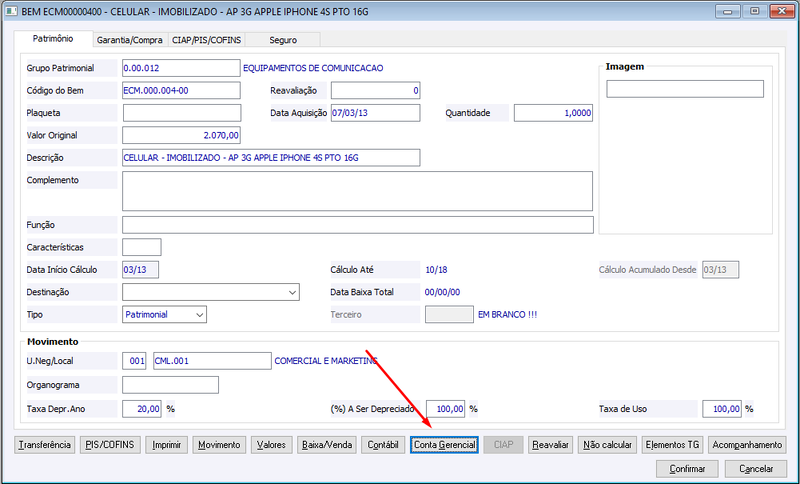The height and width of the screenshot is (484, 800).
Task: Click the Movimento button
Action: pos(219,445)
